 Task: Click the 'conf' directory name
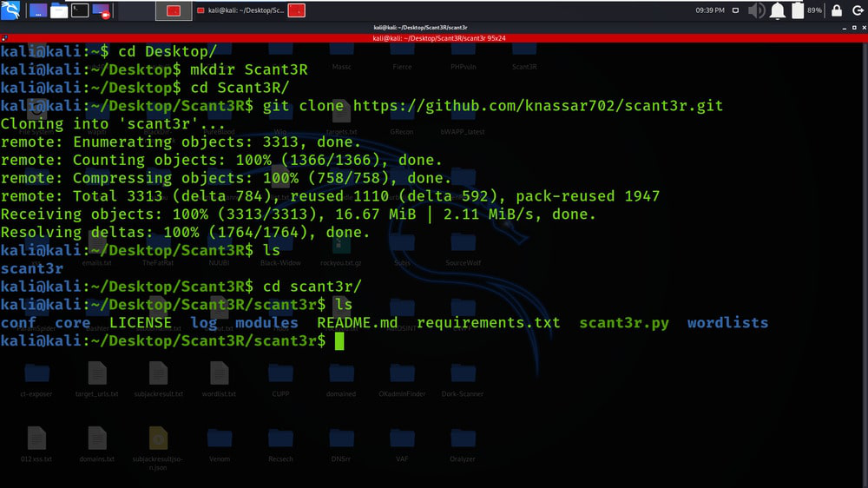coord(18,323)
